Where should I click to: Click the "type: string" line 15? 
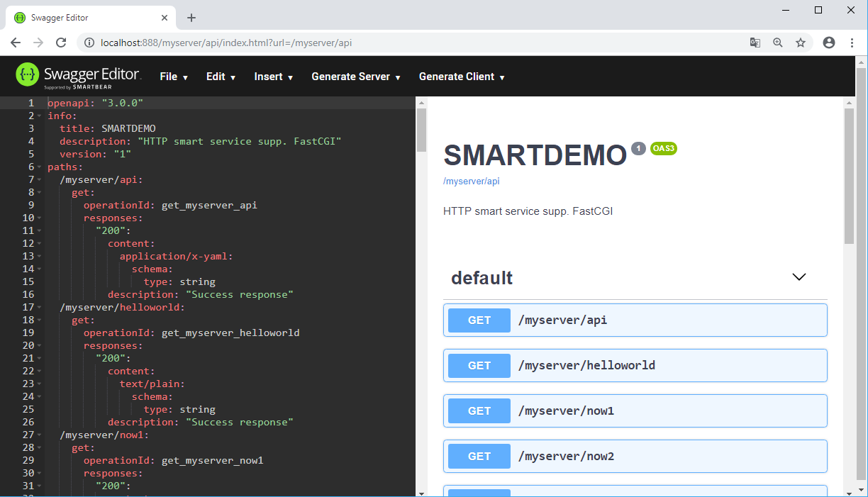(179, 281)
